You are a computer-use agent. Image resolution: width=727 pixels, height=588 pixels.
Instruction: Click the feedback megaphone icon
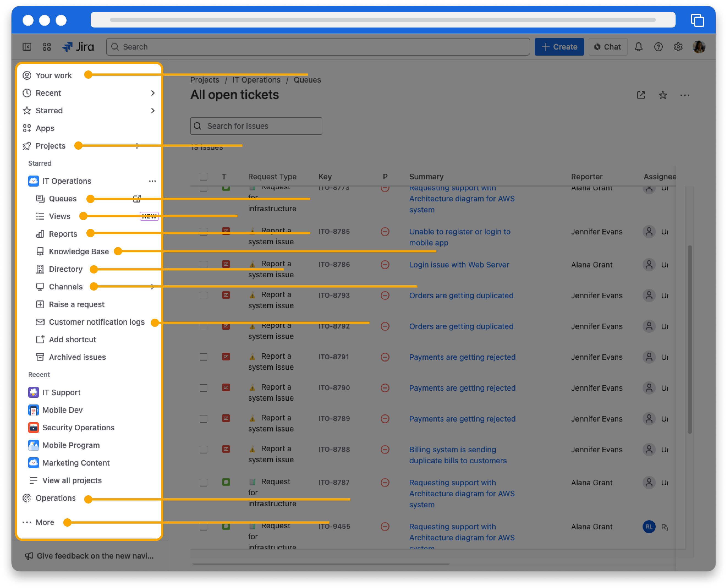[x=29, y=556]
